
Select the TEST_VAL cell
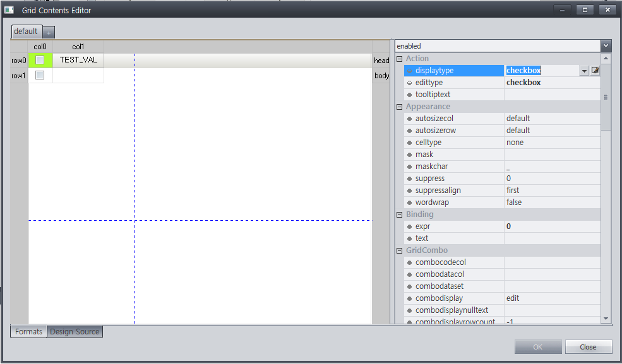(78, 60)
